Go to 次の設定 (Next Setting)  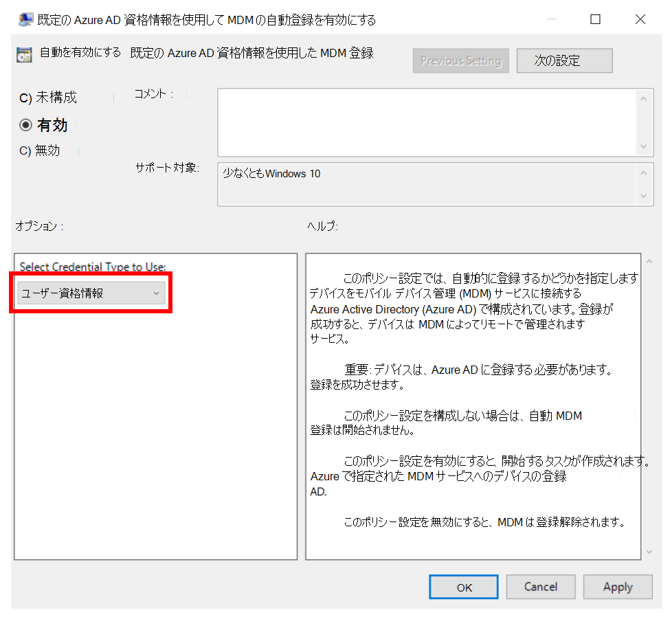pyautogui.click(x=564, y=61)
